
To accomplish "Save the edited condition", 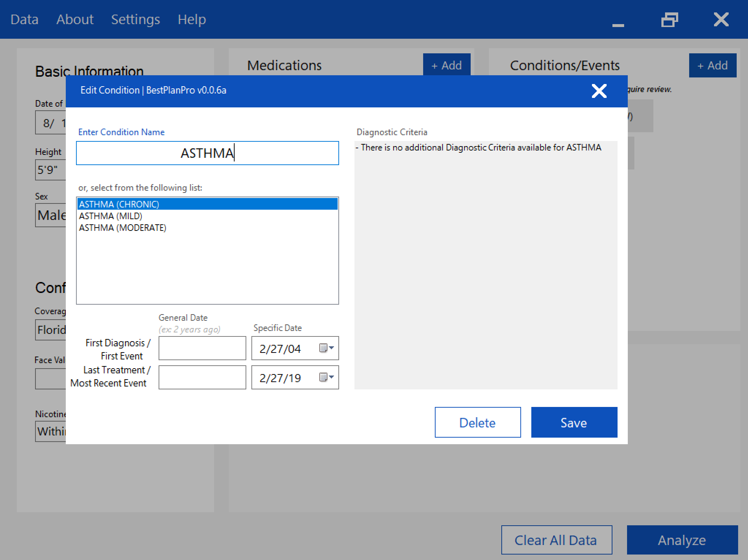I will [x=574, y=422].
